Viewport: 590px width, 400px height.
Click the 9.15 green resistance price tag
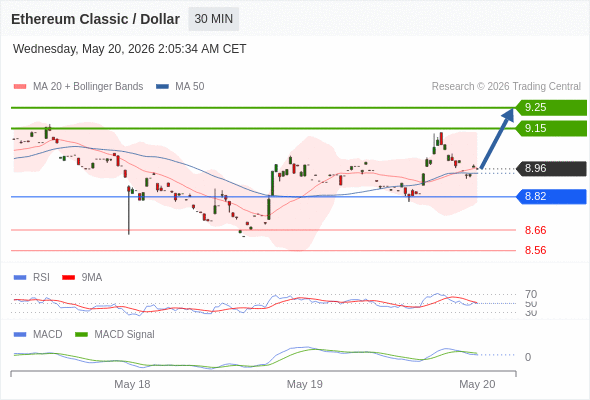[x=551, y=128]
